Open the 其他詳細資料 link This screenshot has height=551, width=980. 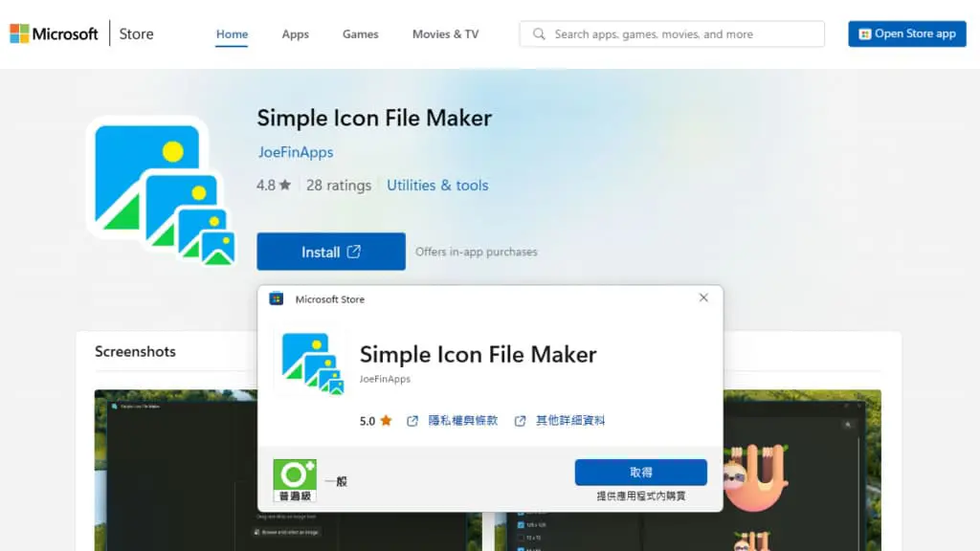(570, 421)
